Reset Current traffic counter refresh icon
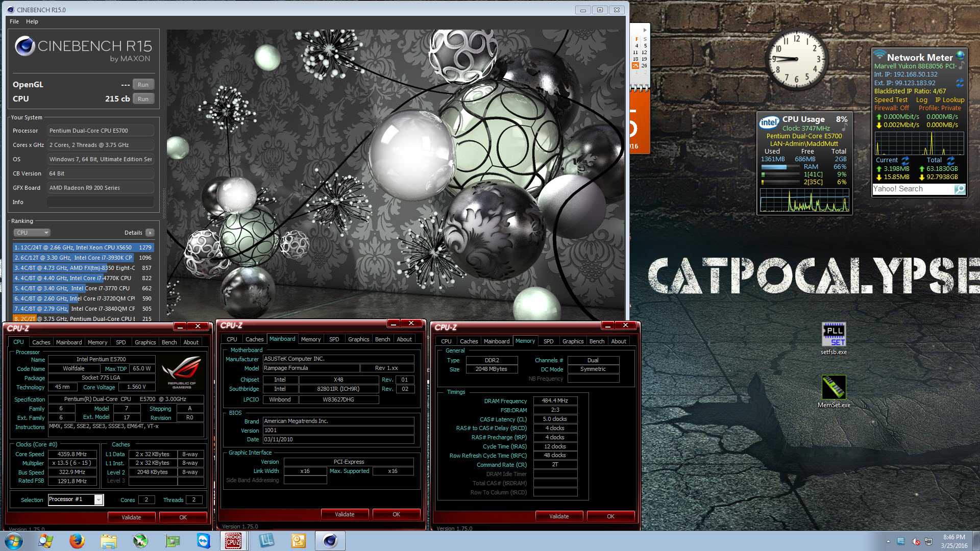 coord(905,160)
